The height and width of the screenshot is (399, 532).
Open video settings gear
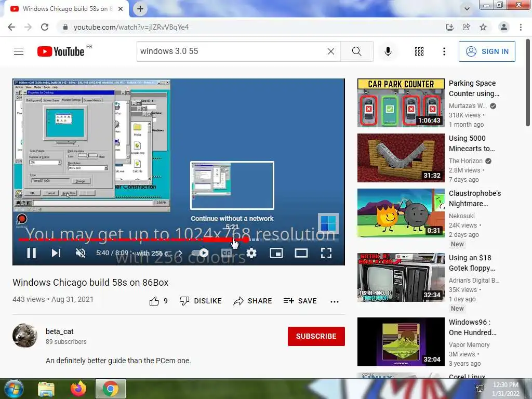[251, 253]
